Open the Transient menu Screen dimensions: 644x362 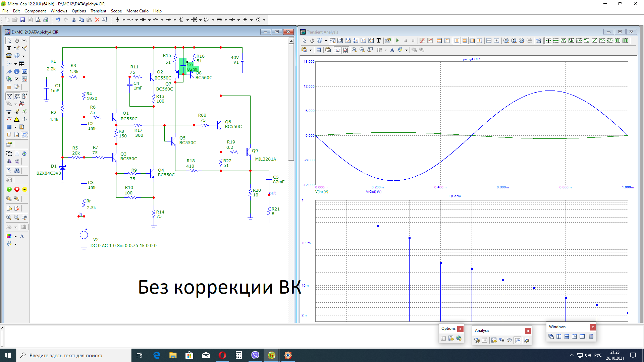coord(98,11)
